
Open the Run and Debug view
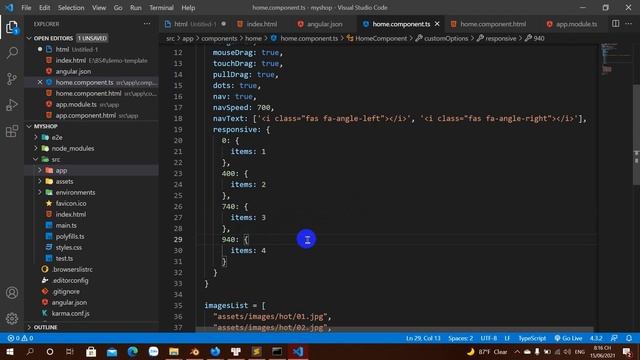tap(12, 105)
